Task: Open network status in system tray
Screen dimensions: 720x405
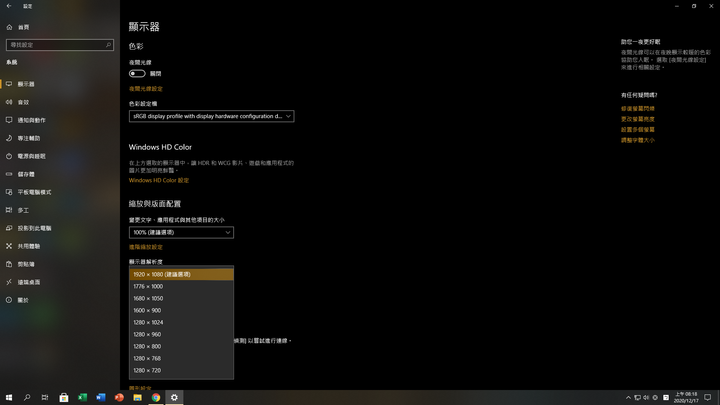Action: point(637,398)
